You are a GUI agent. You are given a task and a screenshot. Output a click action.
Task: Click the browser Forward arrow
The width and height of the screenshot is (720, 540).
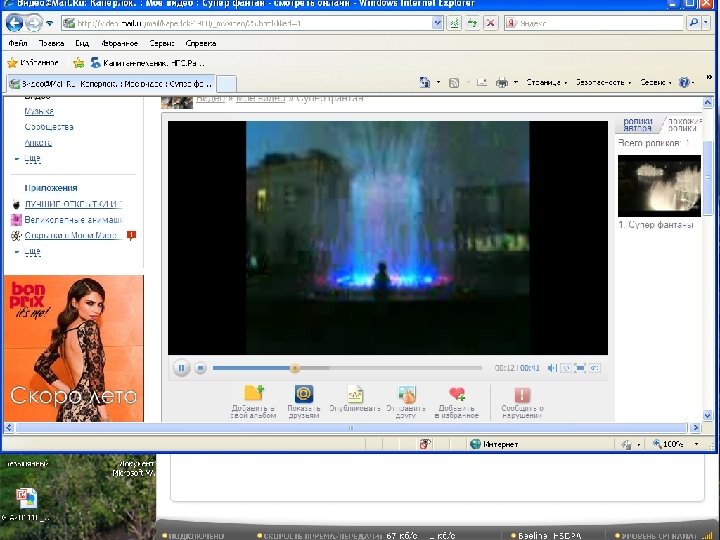(34, 23)
